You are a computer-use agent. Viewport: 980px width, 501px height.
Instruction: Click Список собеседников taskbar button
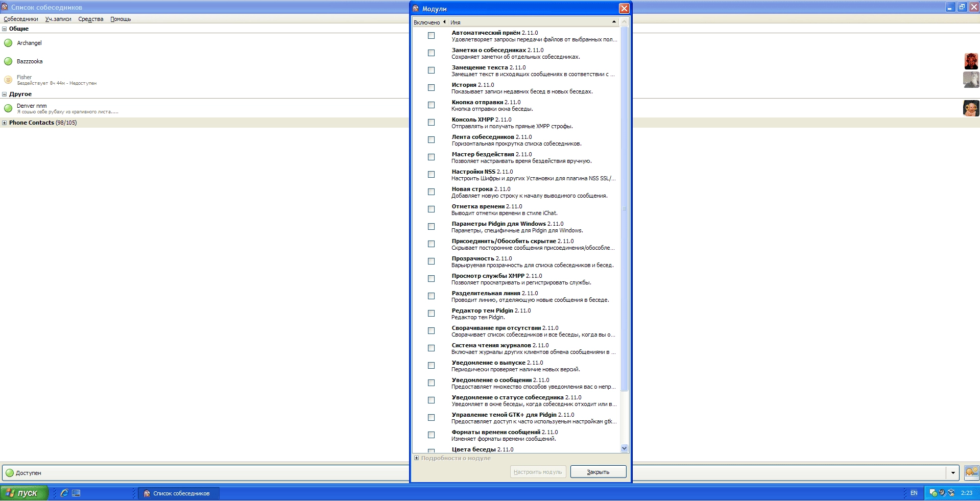tap(179, 493)
